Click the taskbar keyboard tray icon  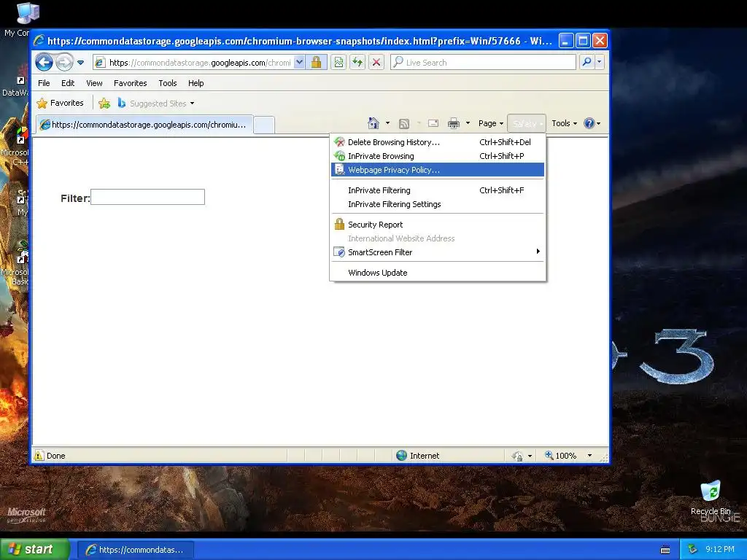point(665,550)
